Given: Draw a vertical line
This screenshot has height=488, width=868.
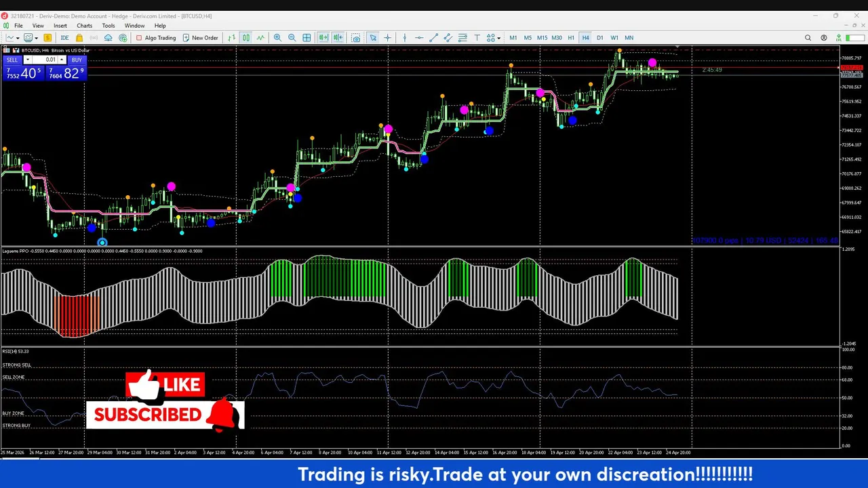Looking at the screenshot, I should (405, 38).
